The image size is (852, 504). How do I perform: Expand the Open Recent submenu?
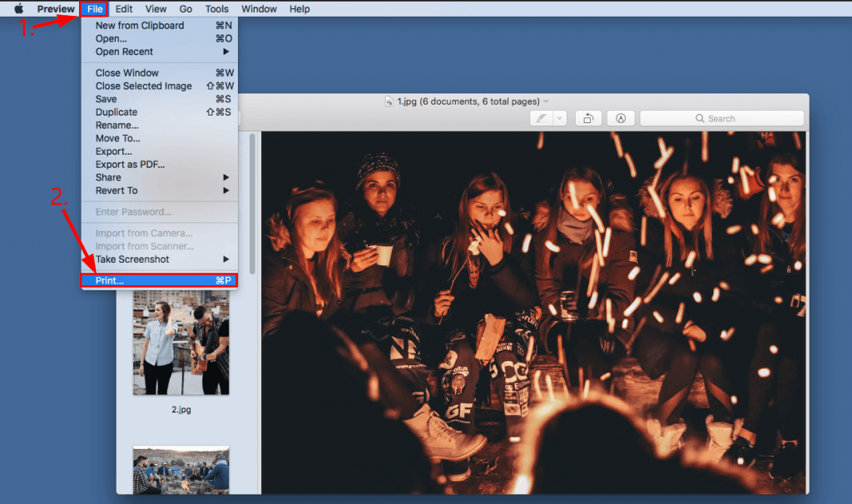[160, 52]
